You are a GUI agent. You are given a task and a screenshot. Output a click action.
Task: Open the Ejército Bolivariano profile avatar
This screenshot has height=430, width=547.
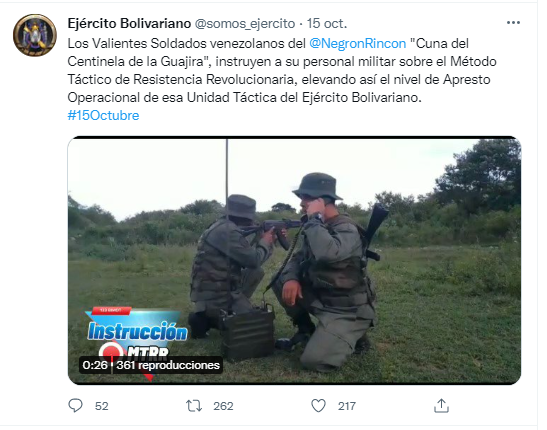coord(35,35)
